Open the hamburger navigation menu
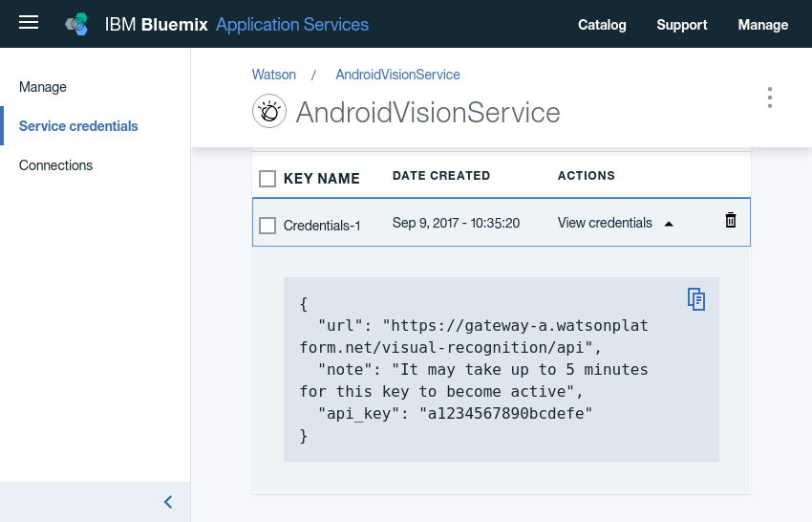The height and width of the screenshot is (522, 812). [29, 23]
